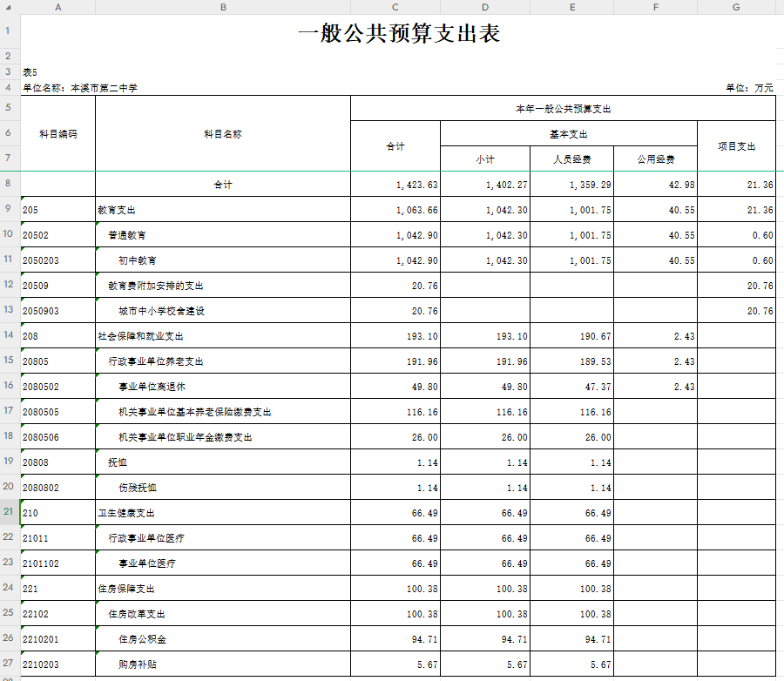Image resolution: width=784 pixels, height=681 pixels.
Task: Click the 伤残抚恤 cell
Action: 223,488
